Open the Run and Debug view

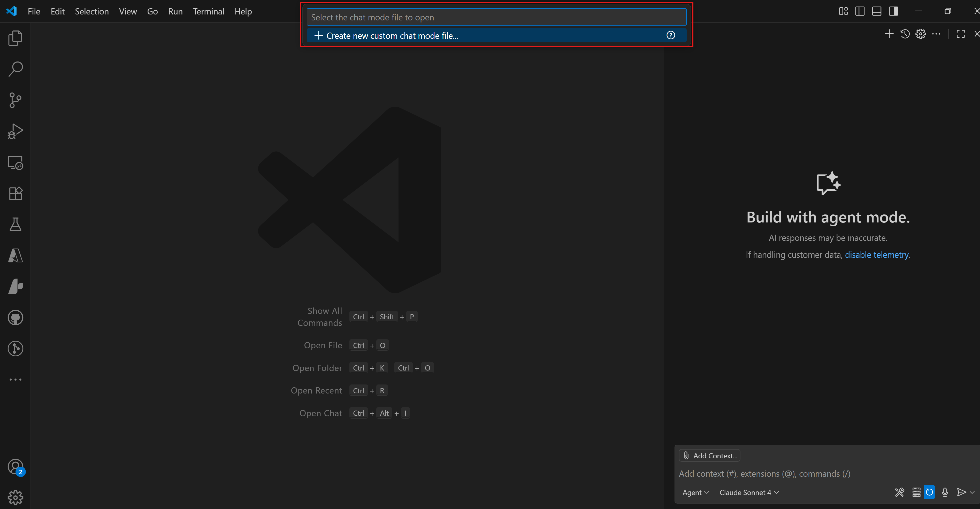pyautogui.click(x=15, y=131)
